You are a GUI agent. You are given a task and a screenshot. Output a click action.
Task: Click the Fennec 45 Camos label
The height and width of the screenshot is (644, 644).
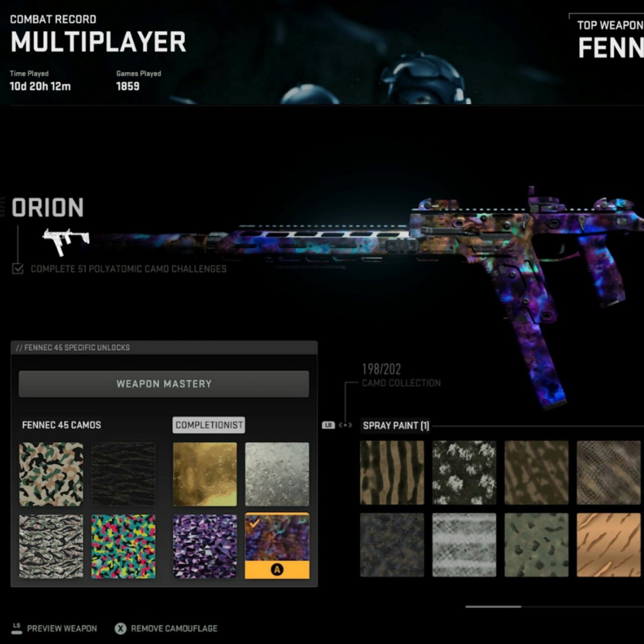pos(61,425)
